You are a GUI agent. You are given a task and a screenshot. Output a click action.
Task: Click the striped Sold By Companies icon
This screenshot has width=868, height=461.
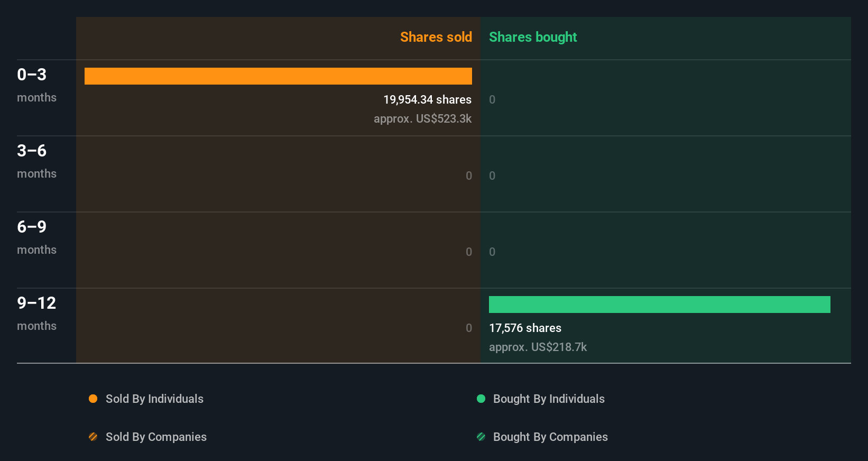click(x=93, y=437)
